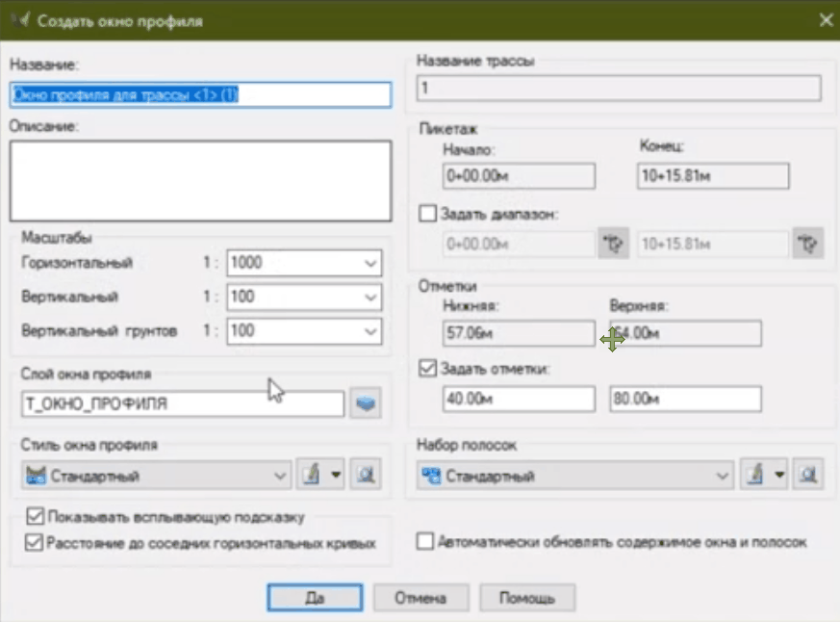Enable the Задать диапазон checkbox
Image resolution: width=840 pixels, height=622 pixels.
[x=429, y=215]
